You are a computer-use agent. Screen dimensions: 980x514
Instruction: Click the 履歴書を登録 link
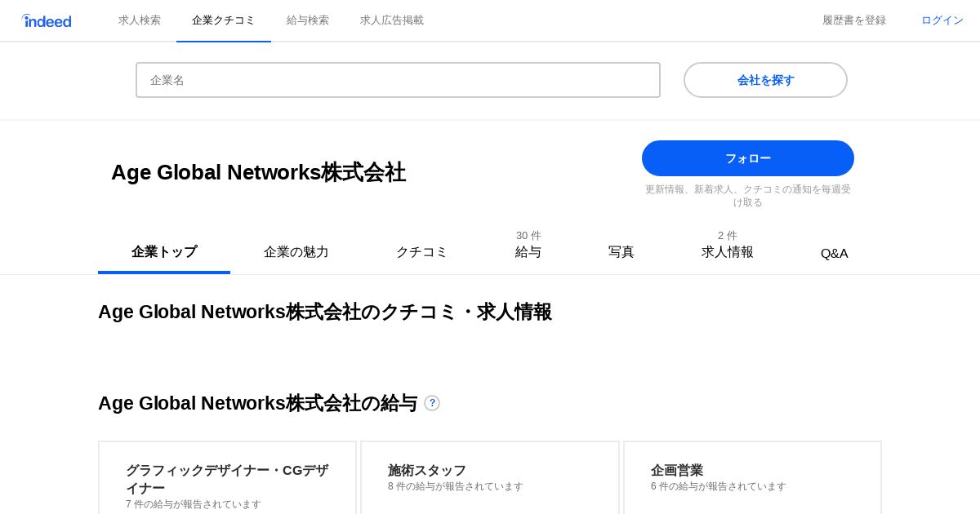coord(854,20)
